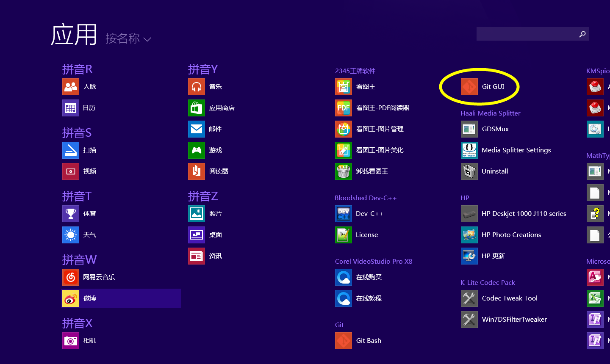610x364 pixels.
Task: Open the 应用商店 store icon
Action: 197,108
